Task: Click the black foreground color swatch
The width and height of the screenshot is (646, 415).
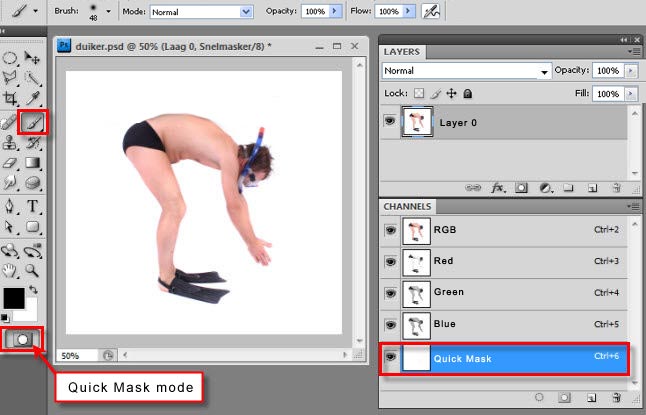Action: click(x=13, y=298)
